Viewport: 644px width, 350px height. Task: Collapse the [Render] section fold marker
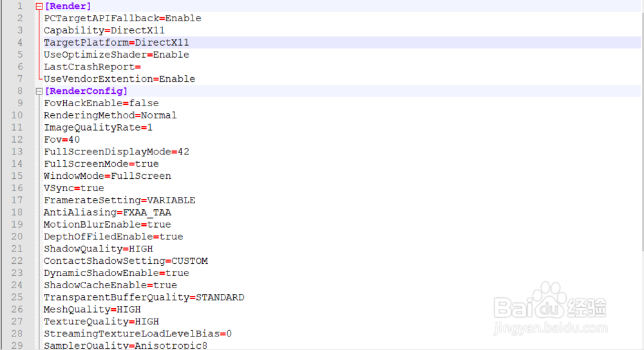[39, 6]
